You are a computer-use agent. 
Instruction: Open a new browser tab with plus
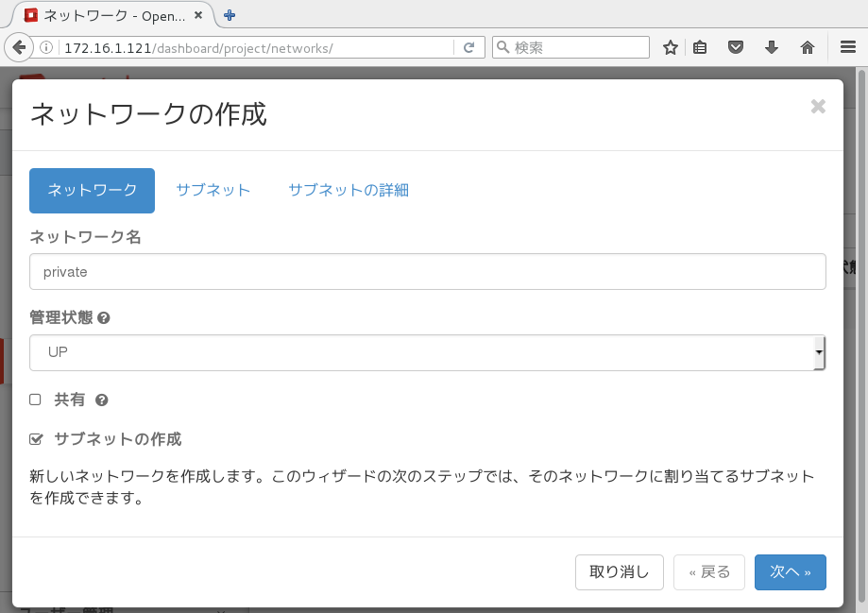coord(230,15)
